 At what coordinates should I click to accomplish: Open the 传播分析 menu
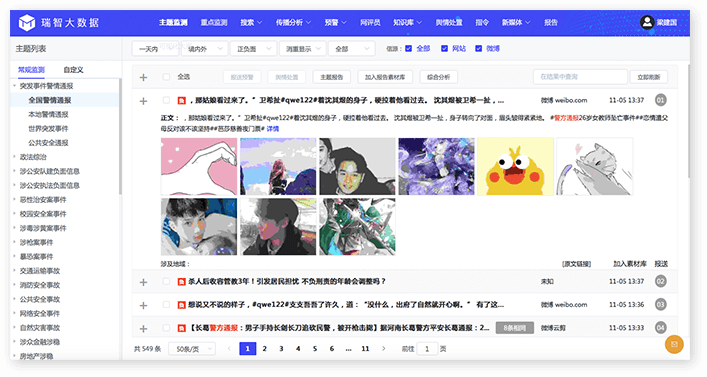pyautogui.click(x=293, y=22)
